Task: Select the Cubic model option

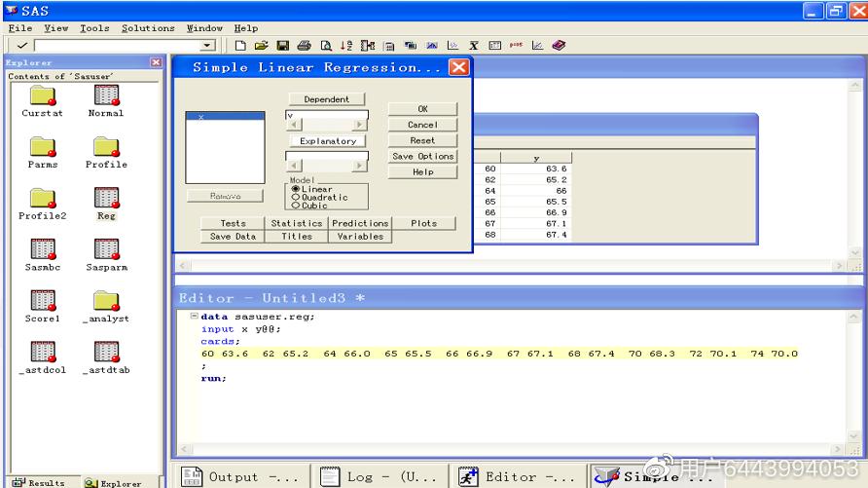Action: 296,206
